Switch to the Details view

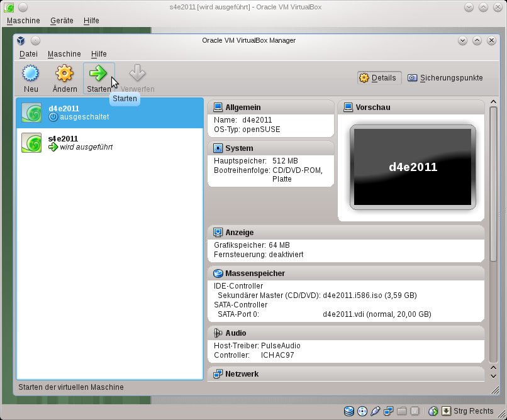click(379, 78)
